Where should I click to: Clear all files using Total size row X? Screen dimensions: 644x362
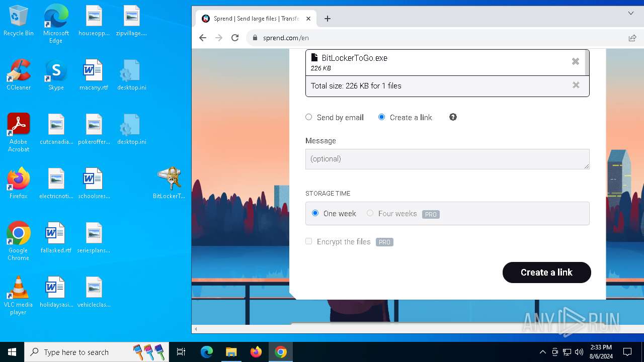coord(576,85)
